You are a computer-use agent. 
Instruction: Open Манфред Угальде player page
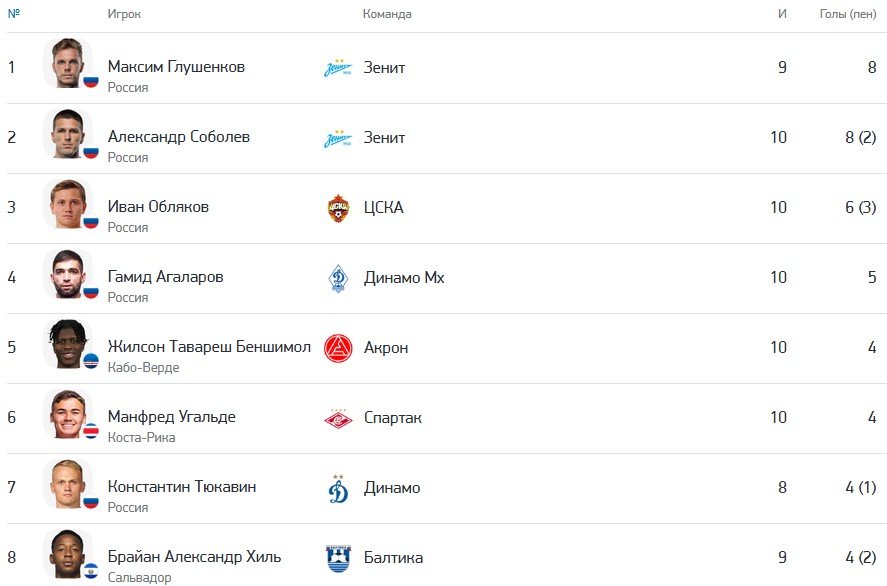(x=171, y=417)
